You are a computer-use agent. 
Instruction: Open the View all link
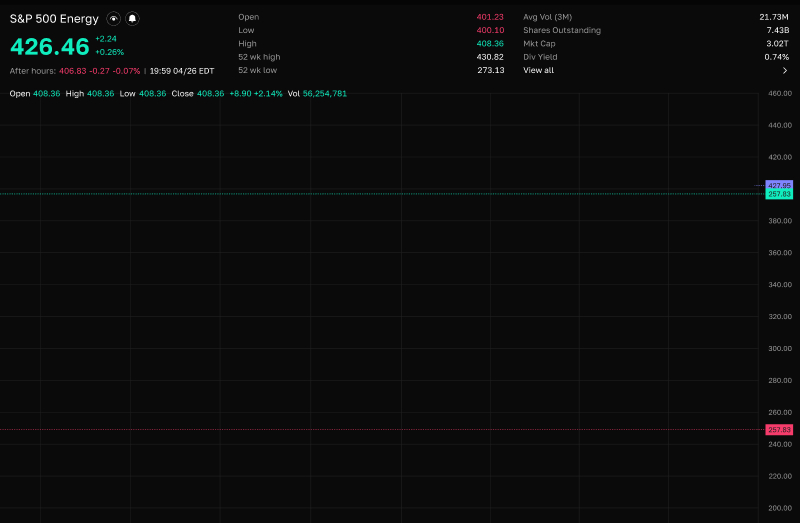pyautogui.click(x=538, y=70)
